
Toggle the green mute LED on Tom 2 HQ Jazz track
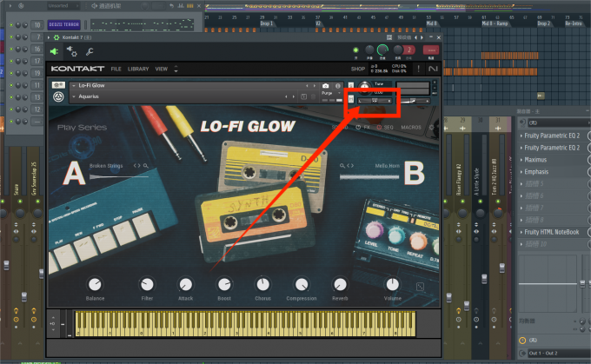pos(497,202)
